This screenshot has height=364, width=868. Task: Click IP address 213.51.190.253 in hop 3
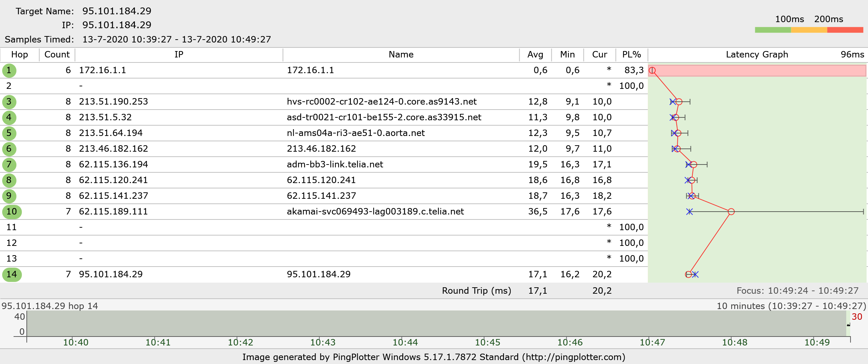pyautogui.click(x=113, y=102)
